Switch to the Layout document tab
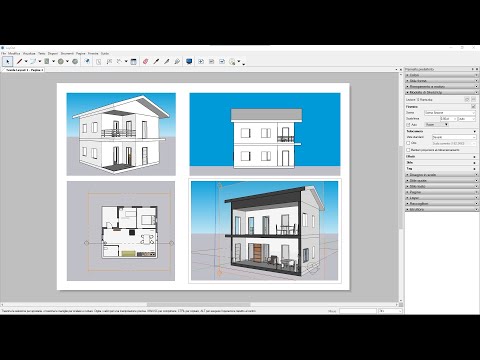Viewport: 480px width, 360px height. [x=25, y=70]
